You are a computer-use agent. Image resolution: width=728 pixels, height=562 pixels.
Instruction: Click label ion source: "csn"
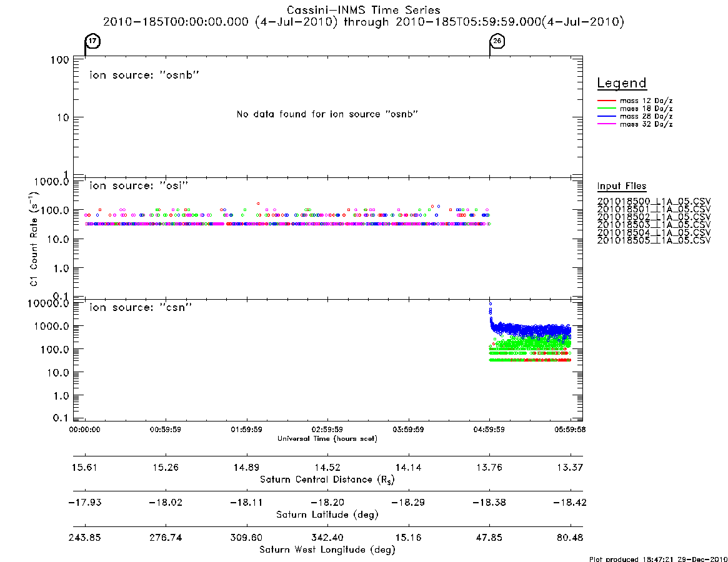point(141,307)
